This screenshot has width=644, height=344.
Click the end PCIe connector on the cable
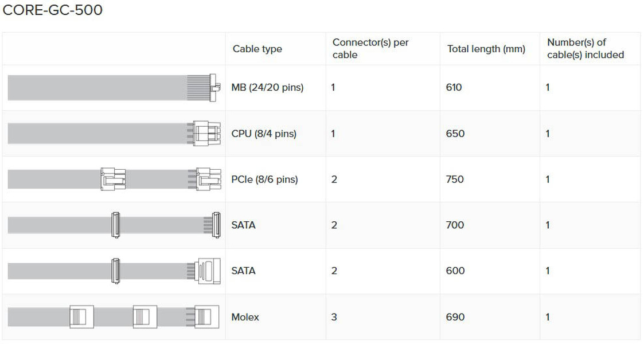(x=208, y=179)
